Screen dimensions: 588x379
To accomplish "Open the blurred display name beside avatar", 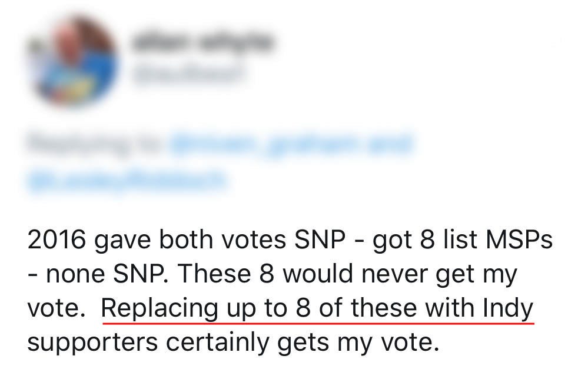I will point(201,41).
